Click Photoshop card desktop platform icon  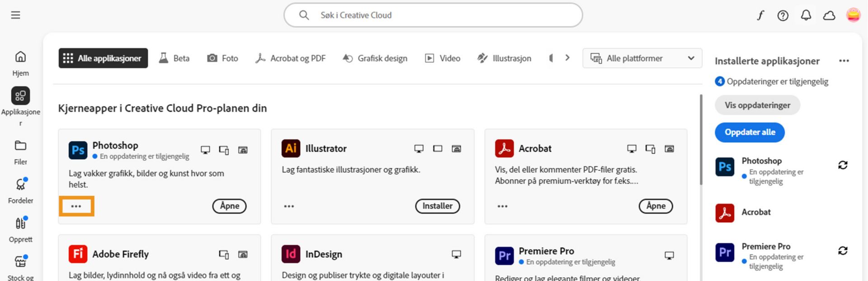coord(205,150)
